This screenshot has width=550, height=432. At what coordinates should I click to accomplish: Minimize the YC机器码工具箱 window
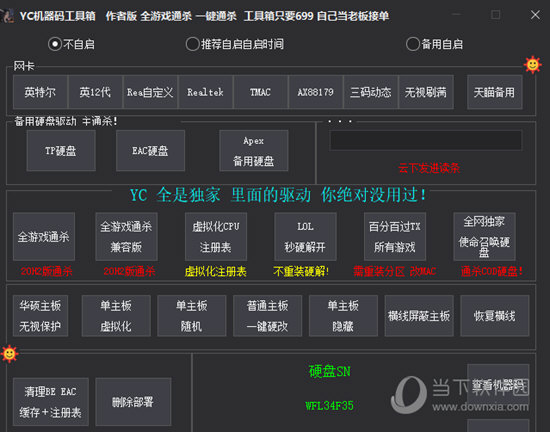pyautogui.click(x=456, y=15)
